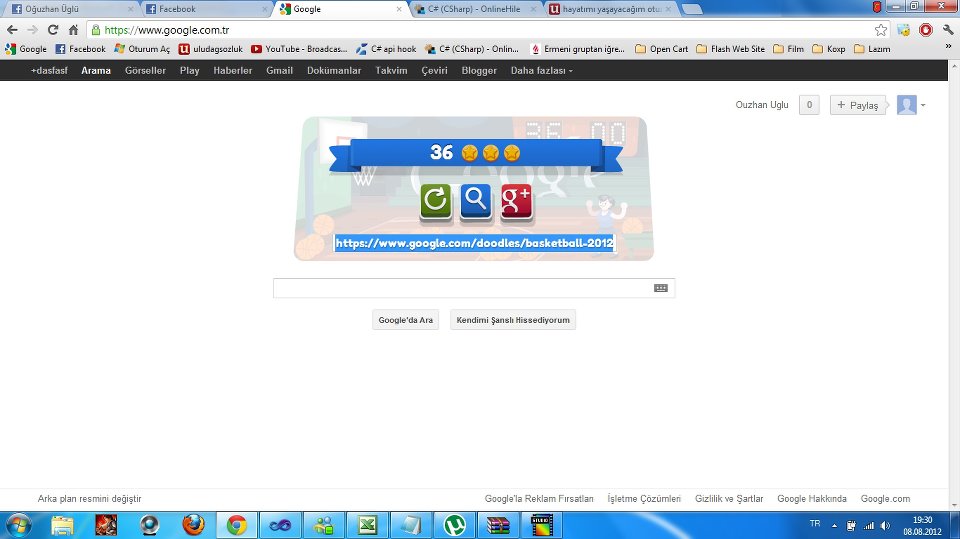Viewport: 960px width, 539px height.
Task: Open Daha fazlası dropdown menu
Action: pos(542,70)
